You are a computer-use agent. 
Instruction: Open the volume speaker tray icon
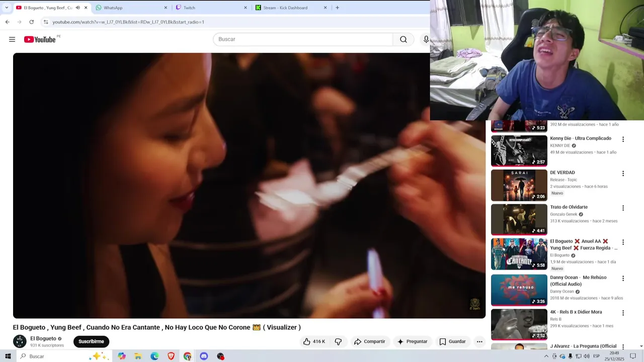point(587,356)
